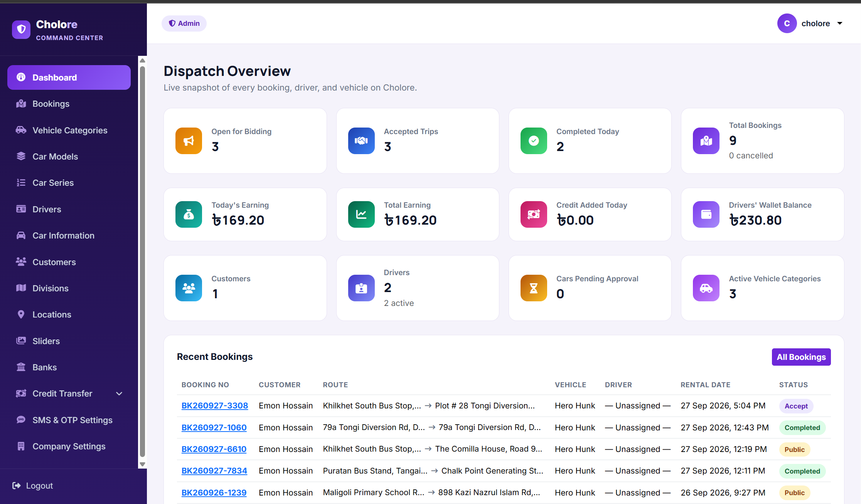The height and width of the screenshot is (504, 861).
Task: Click the Completed Today checkmark icon
Action: click(x=534, y=141)
